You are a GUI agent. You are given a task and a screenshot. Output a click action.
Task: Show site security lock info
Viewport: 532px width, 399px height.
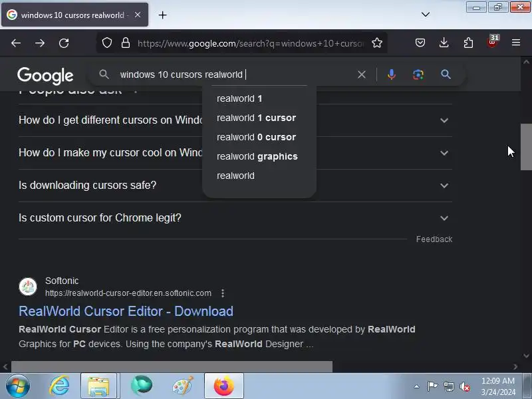point(126,43)
